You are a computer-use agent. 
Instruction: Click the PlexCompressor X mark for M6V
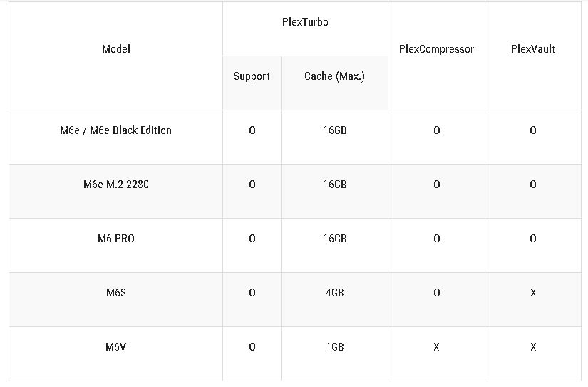click(436, 347)
